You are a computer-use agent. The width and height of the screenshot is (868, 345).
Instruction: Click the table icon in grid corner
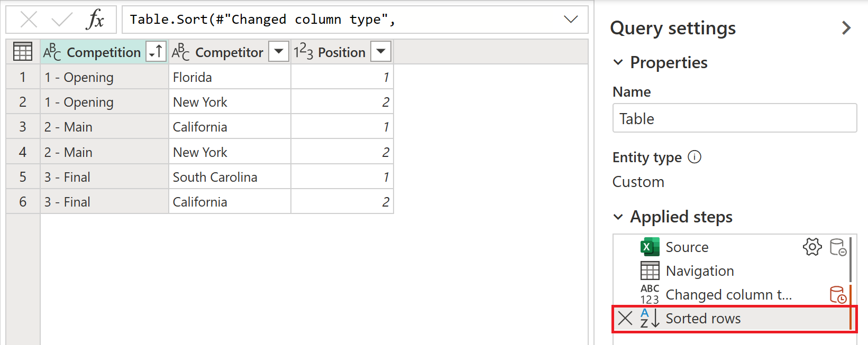click(23, 52)
